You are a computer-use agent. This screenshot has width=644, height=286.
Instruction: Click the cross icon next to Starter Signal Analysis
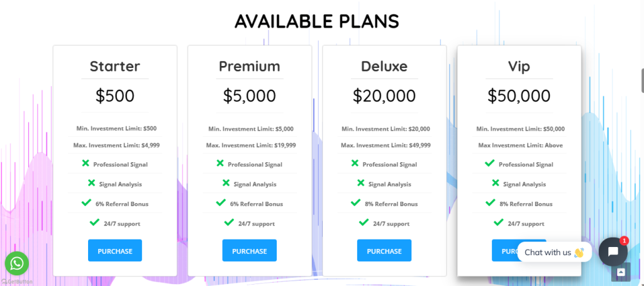91,183
